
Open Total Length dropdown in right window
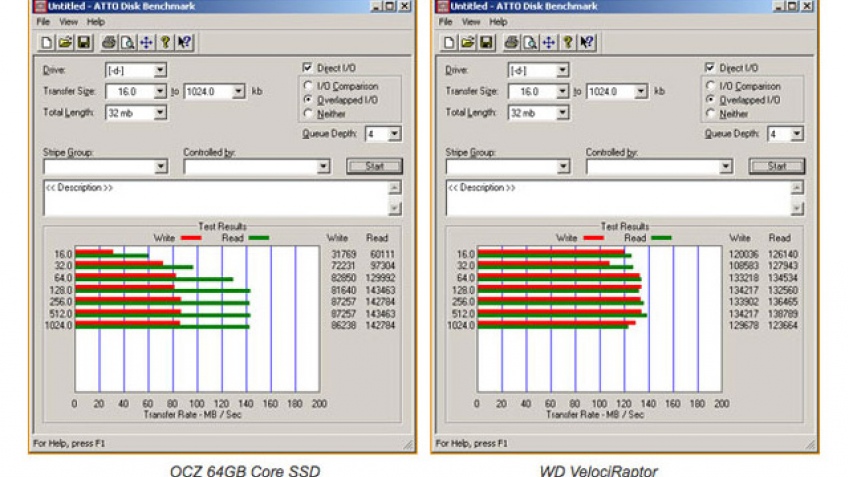(562, 112)
